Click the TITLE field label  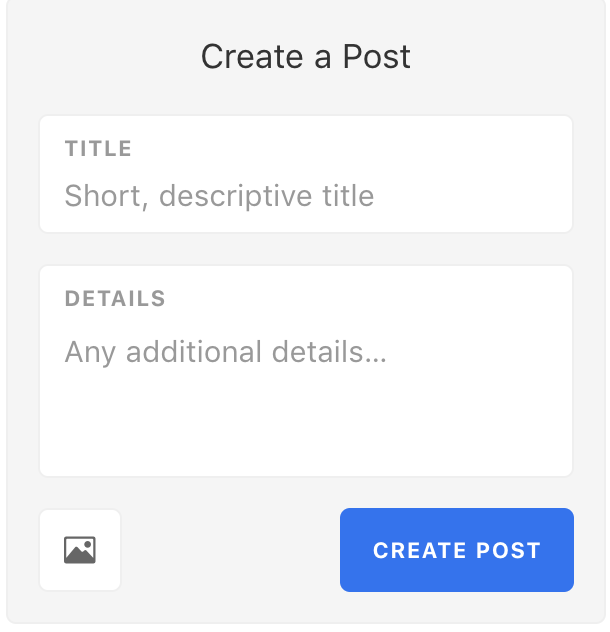(x=98, y=148)
